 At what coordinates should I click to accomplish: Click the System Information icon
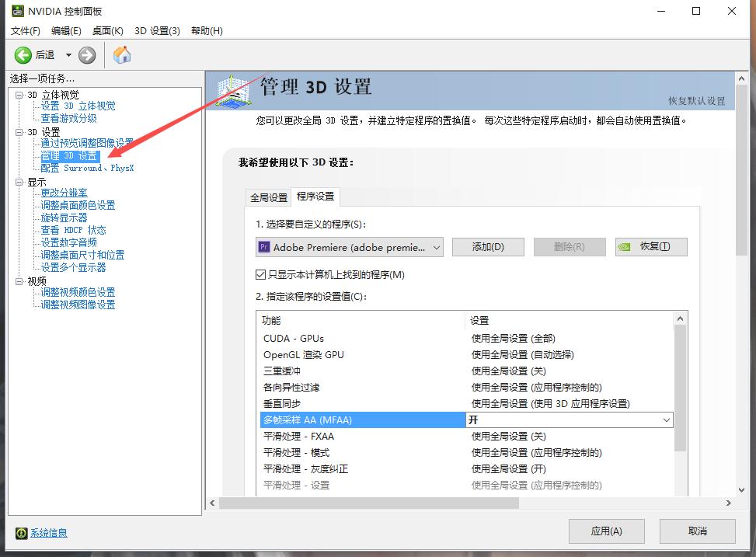[21, 533]
